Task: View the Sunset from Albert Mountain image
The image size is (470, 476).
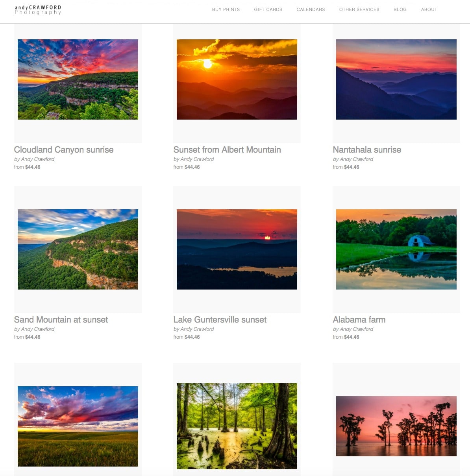Action: point(237,79)
